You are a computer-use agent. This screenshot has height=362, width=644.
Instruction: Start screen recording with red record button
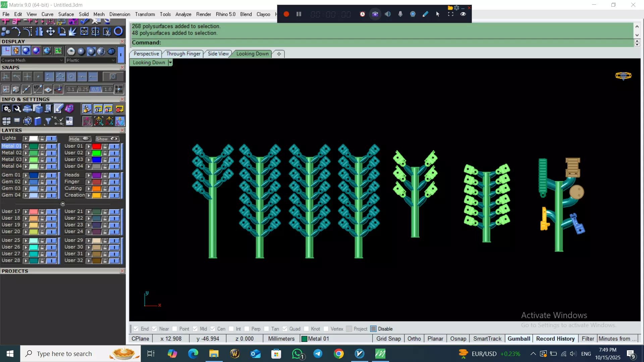(x=286, y=14)
